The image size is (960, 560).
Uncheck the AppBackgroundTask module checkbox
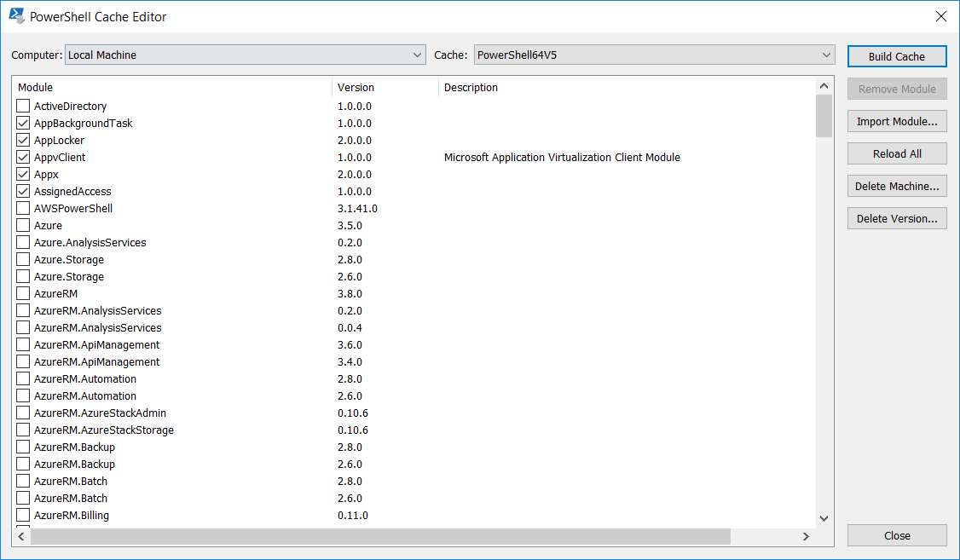coord(23,123)
